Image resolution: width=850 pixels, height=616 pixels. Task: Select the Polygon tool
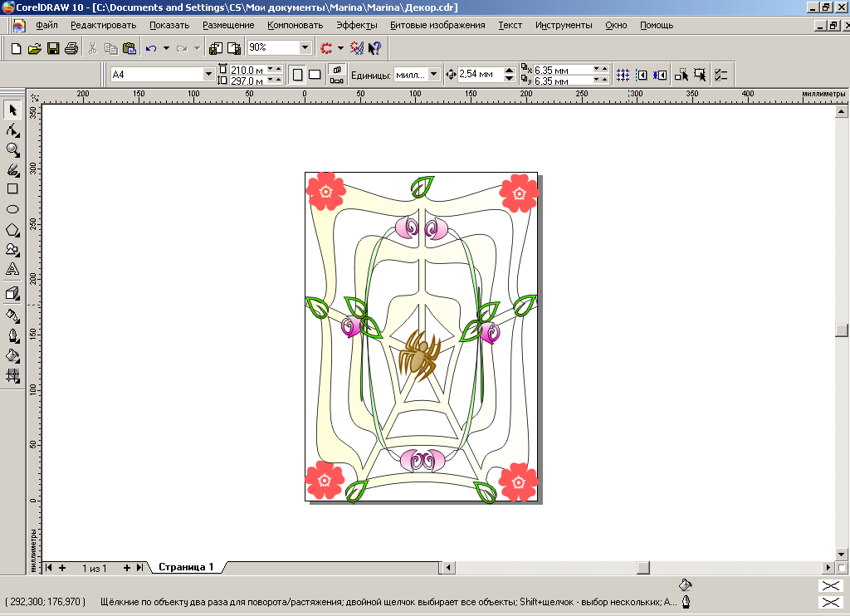click(12, 230)
